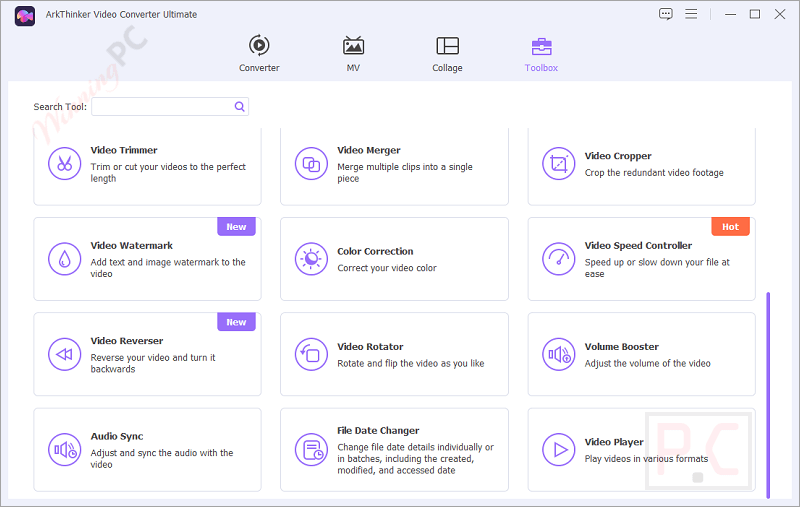
Task: Click the Video Merger icon
Action: pyautogui.click(x=311, y=164)
